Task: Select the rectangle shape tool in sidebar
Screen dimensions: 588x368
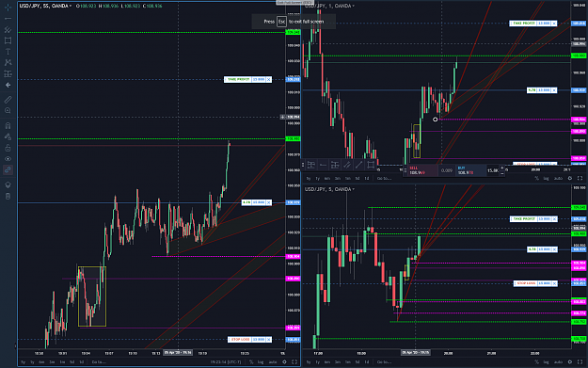Action: coord(8,40)
